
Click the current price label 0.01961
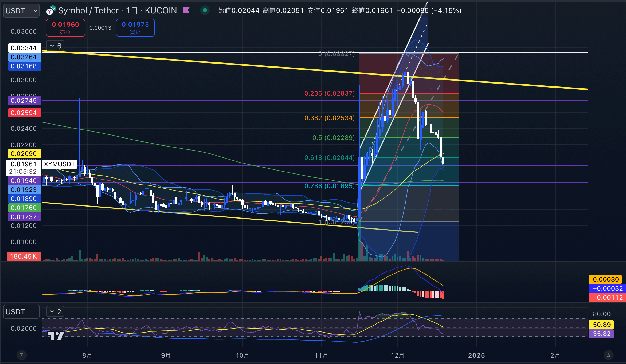click(x=24, y=168)
